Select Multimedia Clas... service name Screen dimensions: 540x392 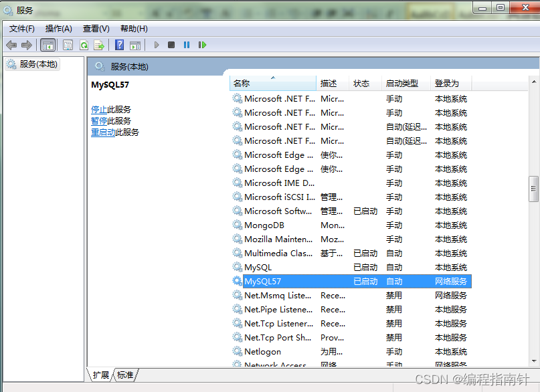point(278,253)
